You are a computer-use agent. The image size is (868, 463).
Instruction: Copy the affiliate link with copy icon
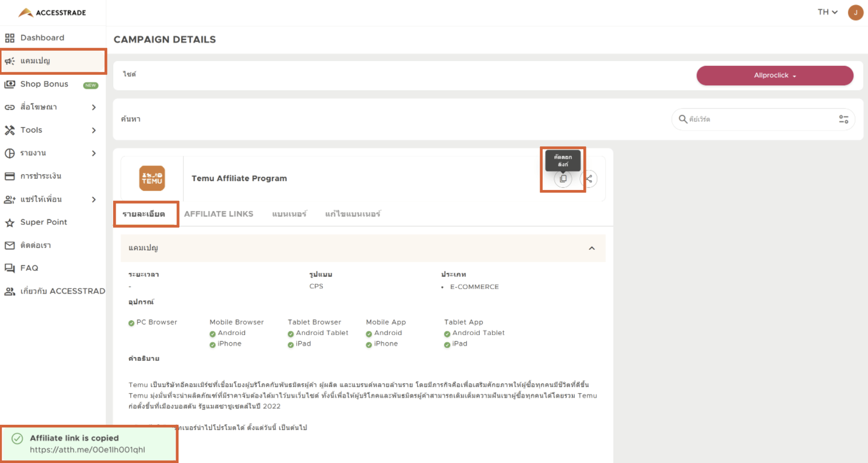coord(563,178)
